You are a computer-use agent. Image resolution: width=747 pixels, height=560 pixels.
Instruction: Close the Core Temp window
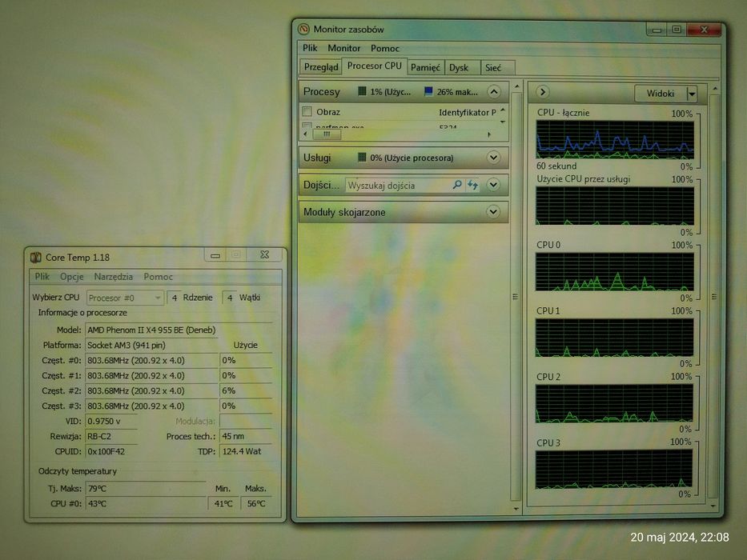point(265,255)
